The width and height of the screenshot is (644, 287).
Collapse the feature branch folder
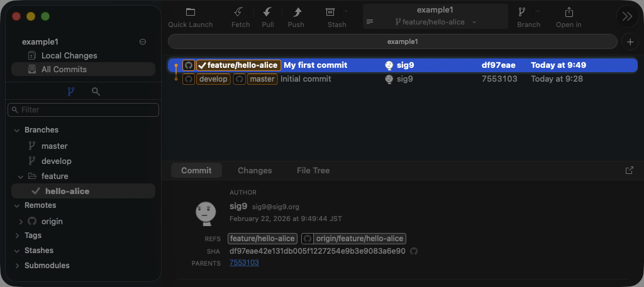21,176
